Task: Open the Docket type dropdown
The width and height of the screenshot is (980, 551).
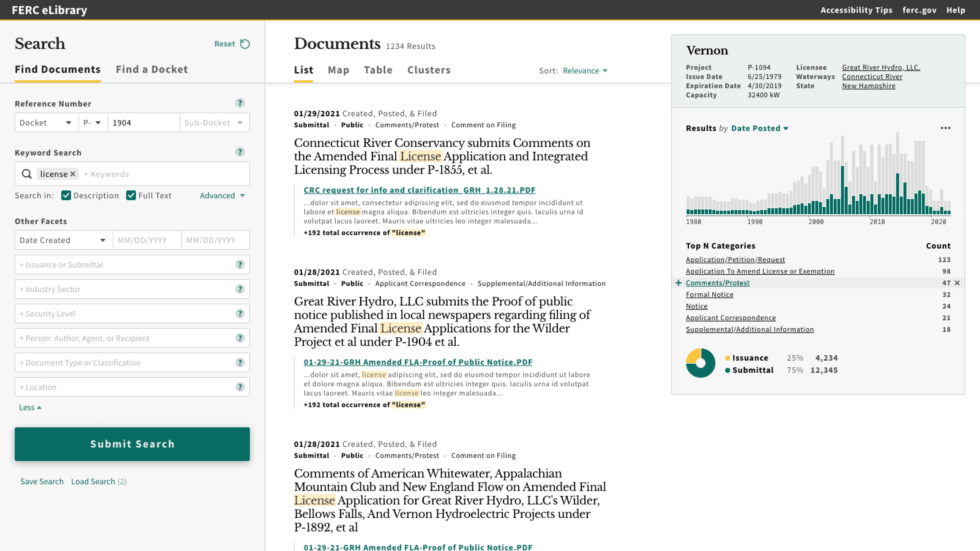Action: pyautogui.click(x=47, y=122)
